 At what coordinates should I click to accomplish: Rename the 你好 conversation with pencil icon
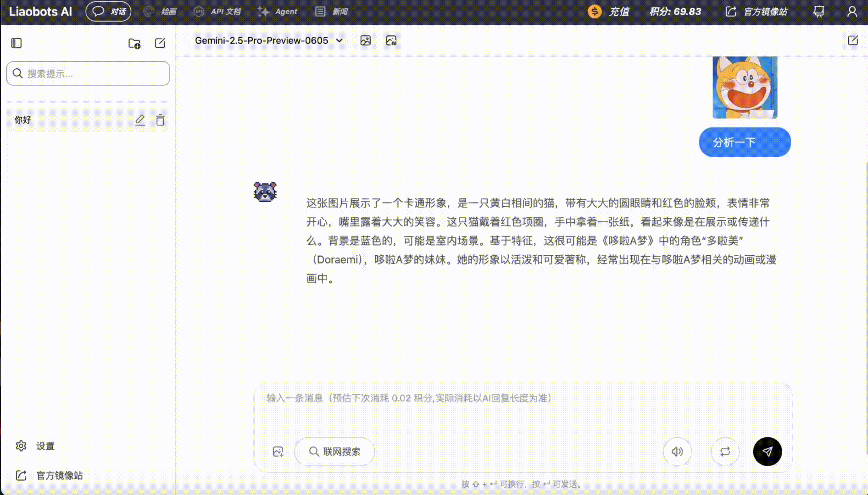click(x=140, y=120)
